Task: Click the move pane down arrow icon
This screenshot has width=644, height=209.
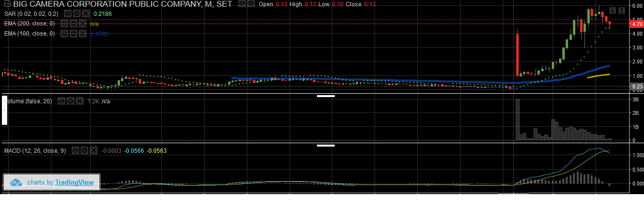Action: pos(613,10)
